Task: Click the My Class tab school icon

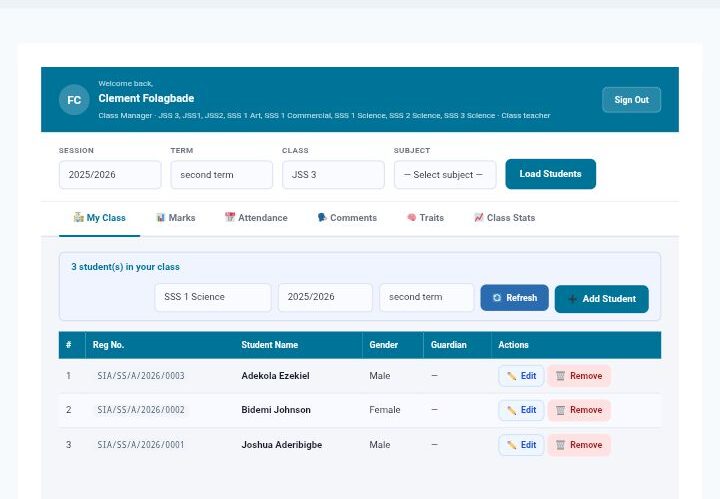Action: coord(79,217)
